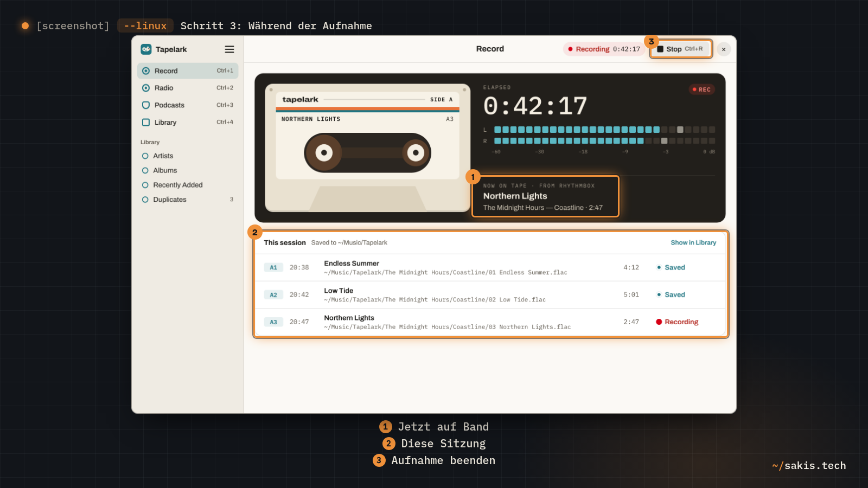868x488 pixels.
Task: Click Recording status of Northern Lights row
Action: pos(677,322)
